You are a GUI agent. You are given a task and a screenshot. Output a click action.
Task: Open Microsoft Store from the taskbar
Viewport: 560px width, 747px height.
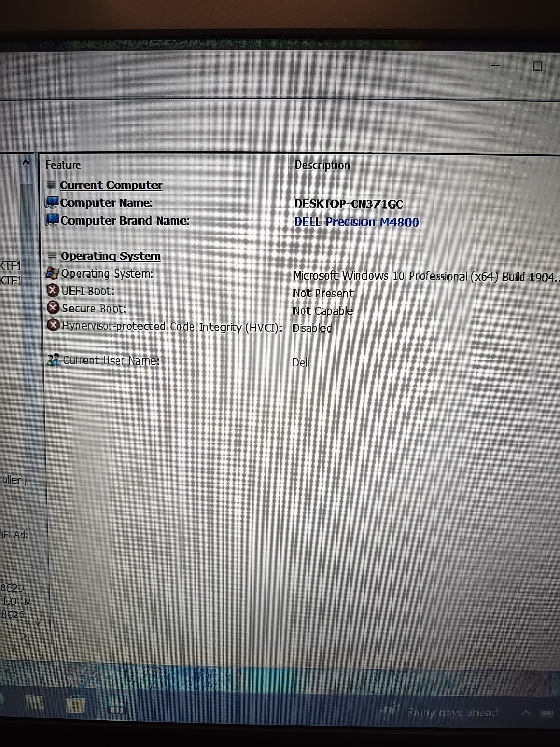point(75,704)
